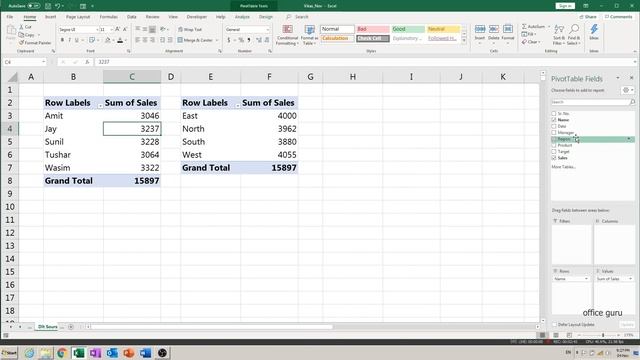Image resolution: width=640 pixels, height=360 pixels.
Task: Apply the font color
Action: coord(120,40)
